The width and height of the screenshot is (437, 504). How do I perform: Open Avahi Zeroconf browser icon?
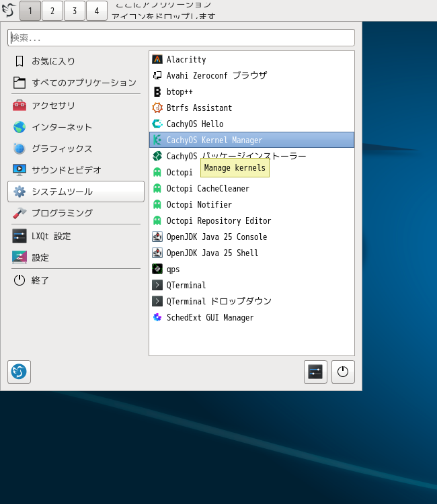tap(157, 75)
